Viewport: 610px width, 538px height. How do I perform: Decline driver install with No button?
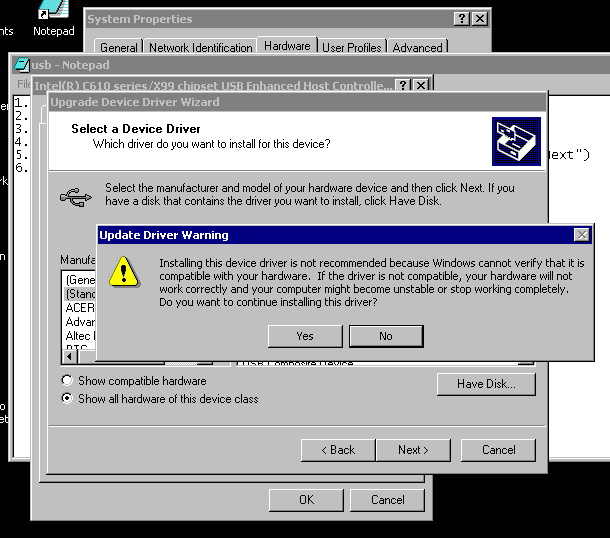[386, 336]
